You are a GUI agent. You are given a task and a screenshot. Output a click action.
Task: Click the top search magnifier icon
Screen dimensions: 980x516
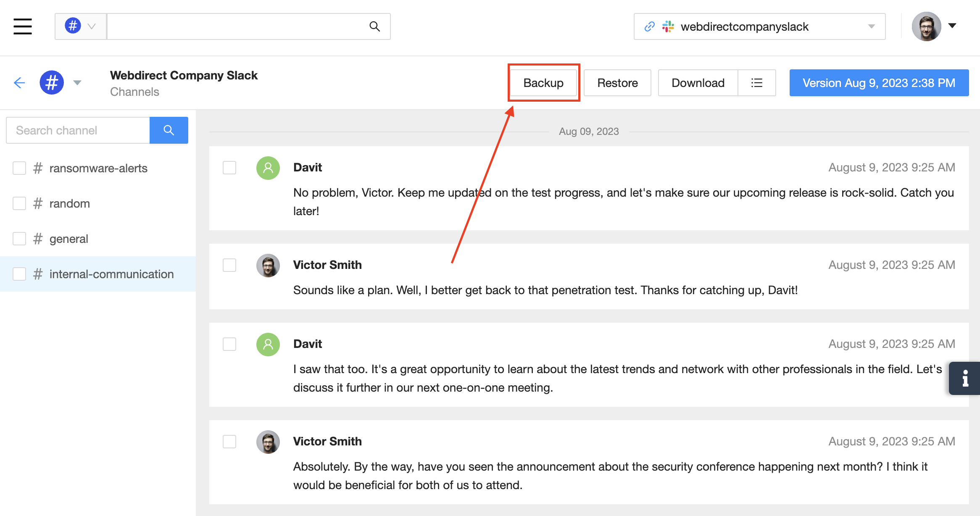coord(374,26)
